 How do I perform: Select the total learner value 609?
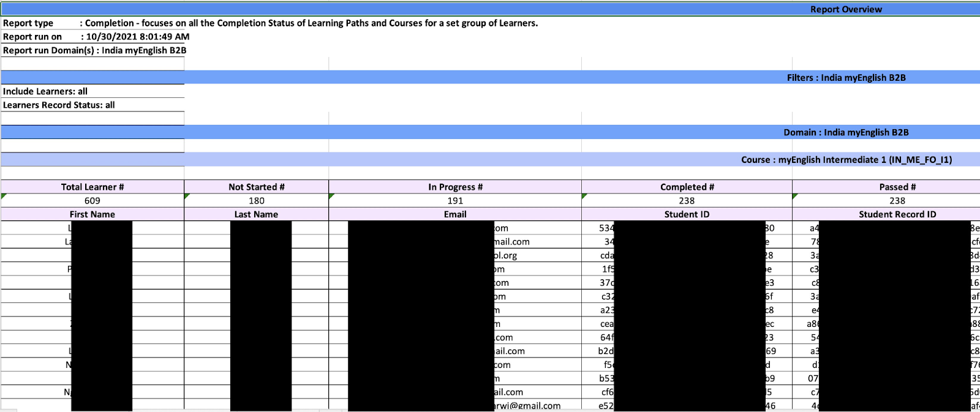pos(92,200)
